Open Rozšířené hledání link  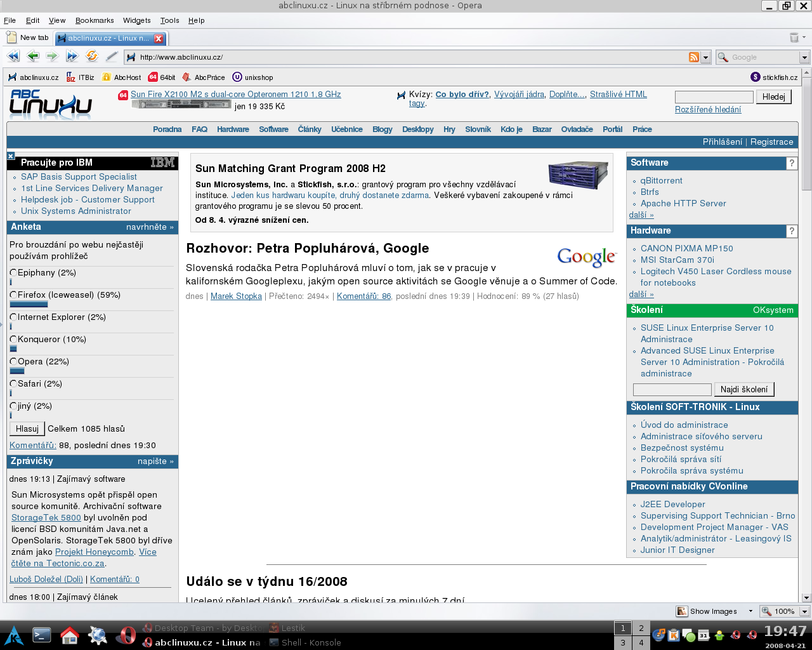tap(708, 110)
